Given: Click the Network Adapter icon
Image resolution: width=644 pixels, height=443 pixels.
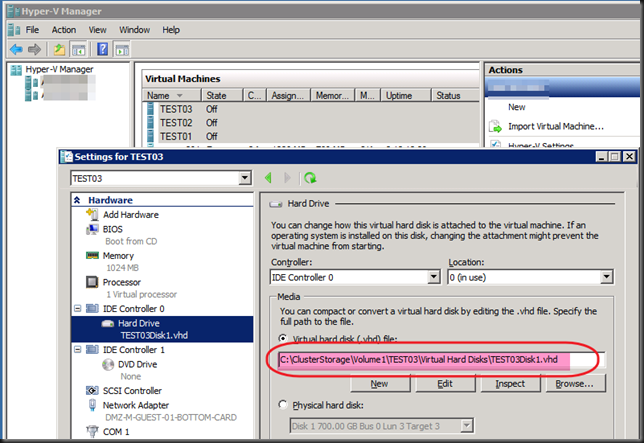Looking at the screenshot, I should [x=92, y=405].
